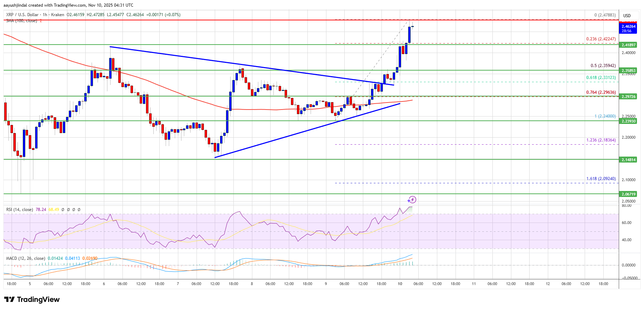Click the TradingView logo at bottom left
Viewport: 644px width, 310px height.
[32, 299]
